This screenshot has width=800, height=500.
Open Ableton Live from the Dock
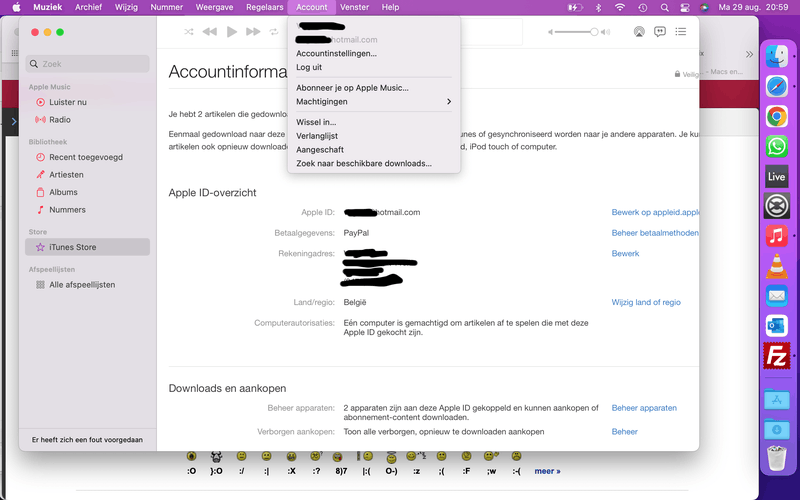[777, 177]
